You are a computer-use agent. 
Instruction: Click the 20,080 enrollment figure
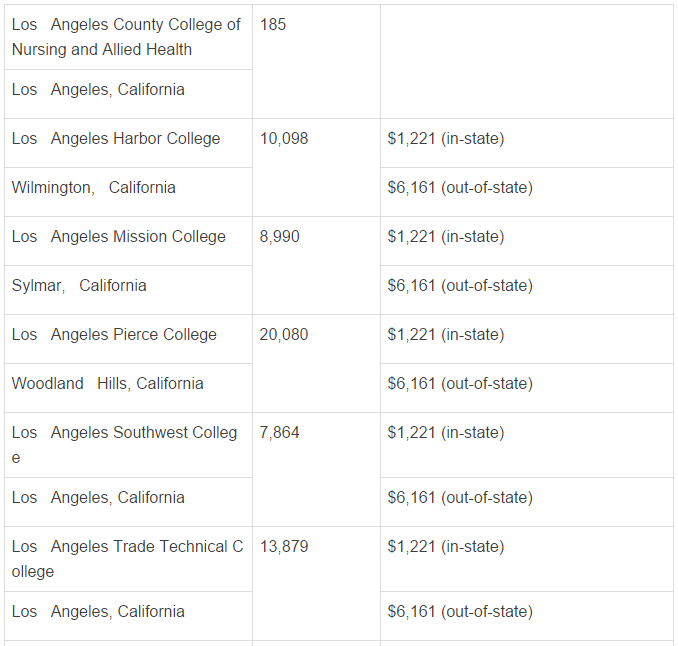284,335
